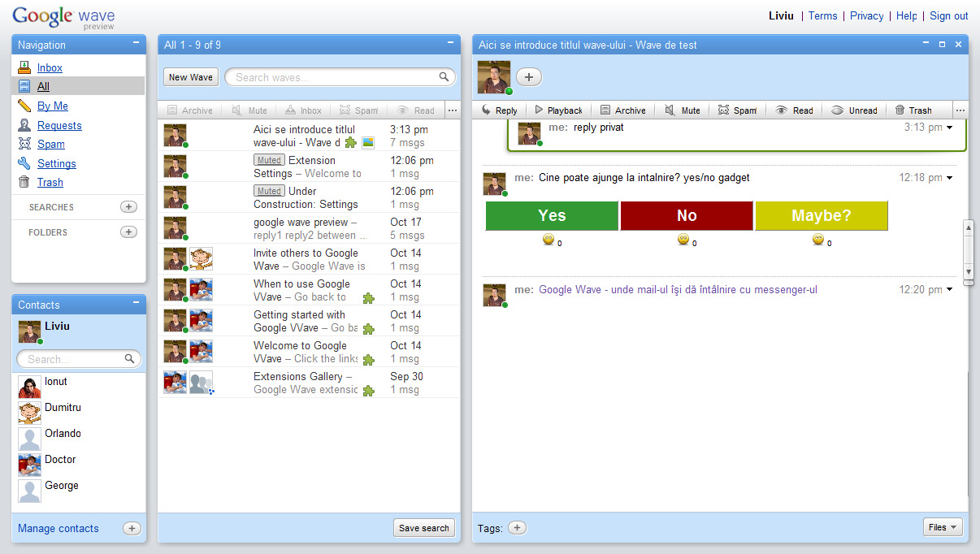Open the Terms link
This screenshot has width=980, height=554.
pos(822,16)
